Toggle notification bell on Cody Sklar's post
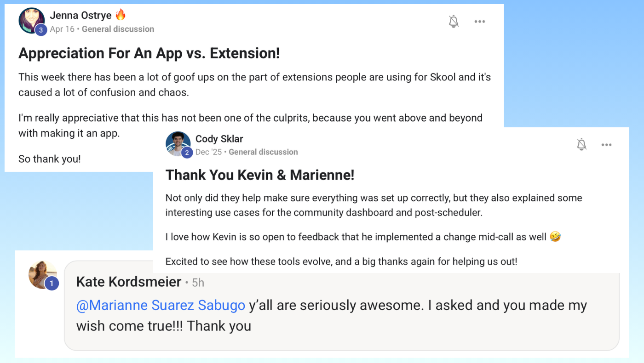Viewport: 644px width, 363px height. pos(581,145)
